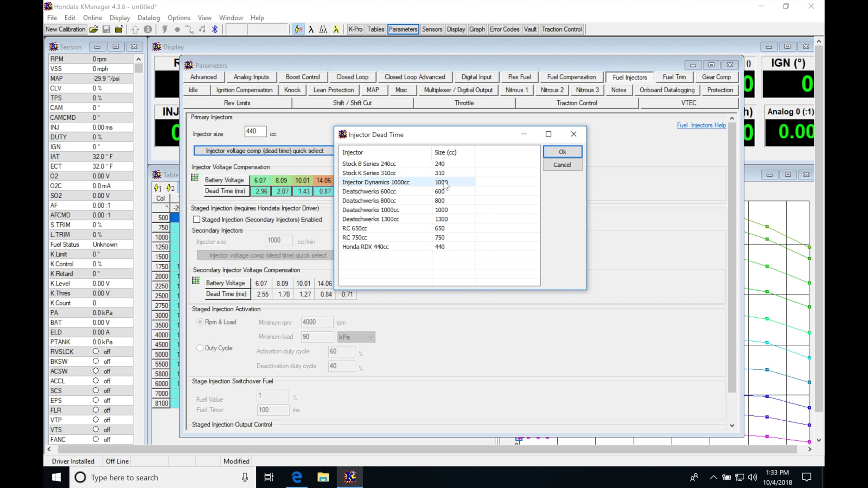This screenshot has width=868, height=488.
Task: Open the Datalog menu
Action: click(148, 18)
